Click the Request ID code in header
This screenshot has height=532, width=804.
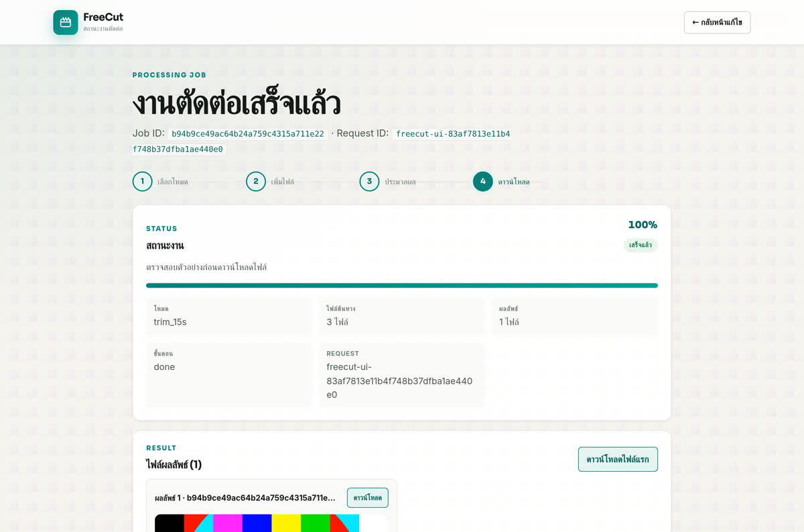point(322,141)
